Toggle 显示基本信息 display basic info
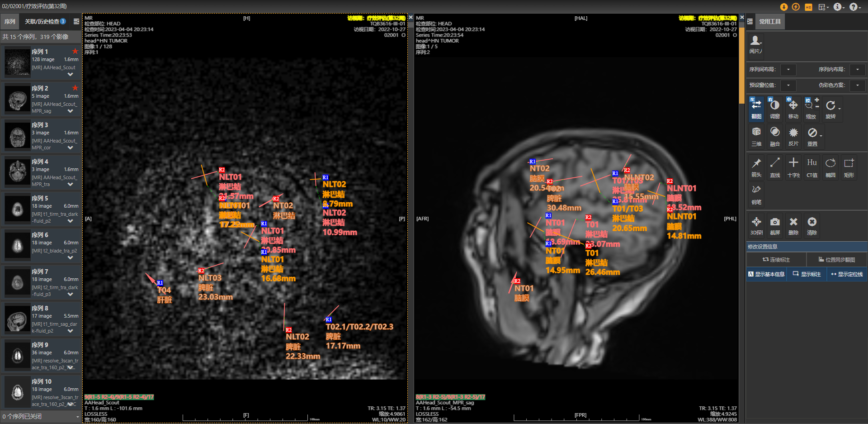The height and width of the screenshot is (424, 868). [766, 274]
